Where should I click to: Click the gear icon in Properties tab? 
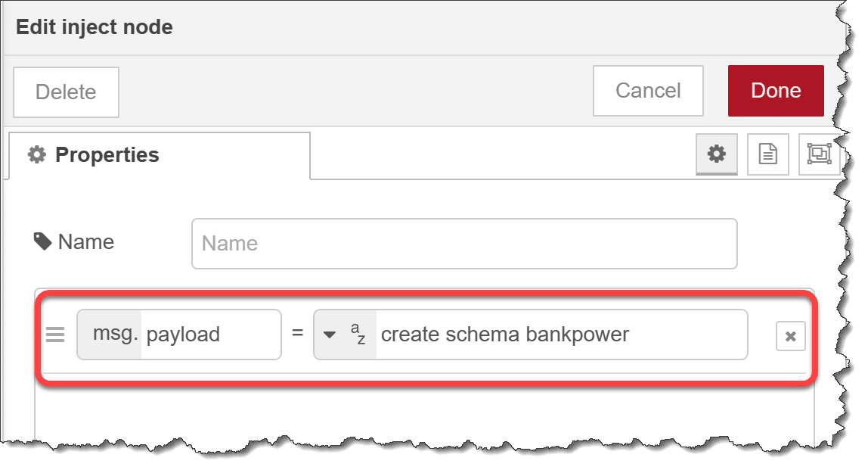36,155
